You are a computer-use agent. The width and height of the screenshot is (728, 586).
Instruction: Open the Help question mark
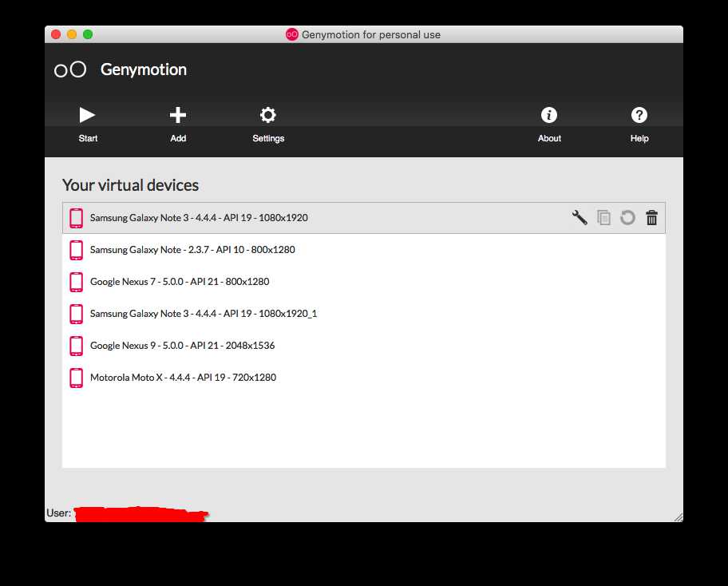[639, 125]
